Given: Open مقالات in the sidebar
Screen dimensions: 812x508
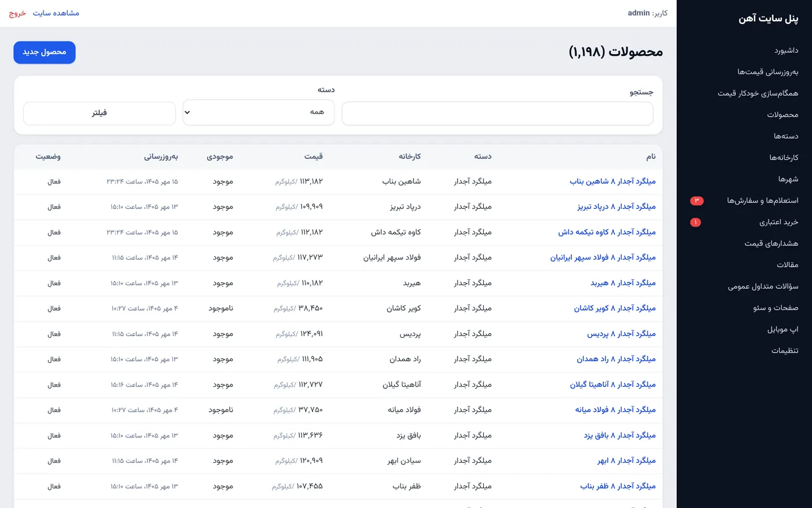Looking at the screenshot, I should click(788, 265).
